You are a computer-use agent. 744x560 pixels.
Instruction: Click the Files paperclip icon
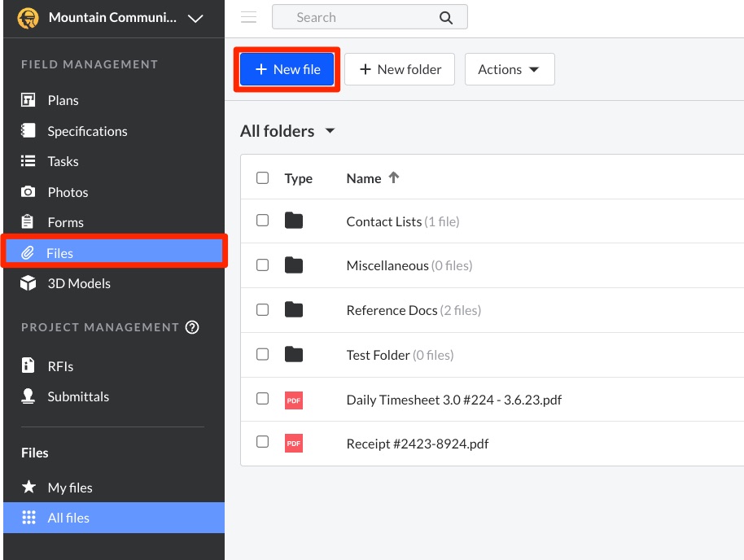28,253
